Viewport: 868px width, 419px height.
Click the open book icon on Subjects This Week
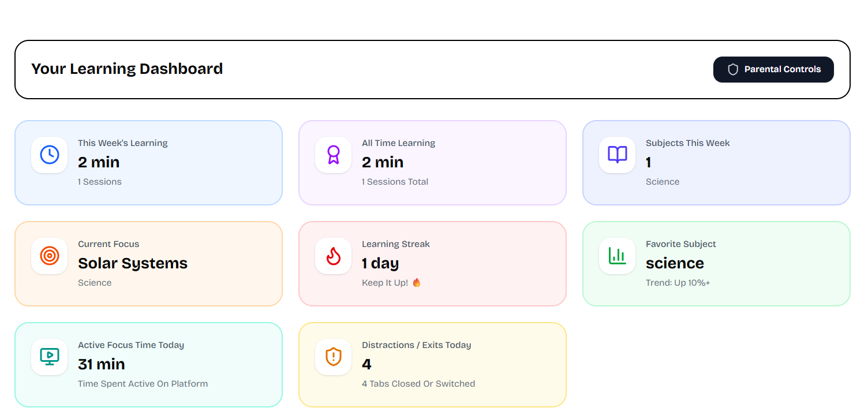coord(617,154)
